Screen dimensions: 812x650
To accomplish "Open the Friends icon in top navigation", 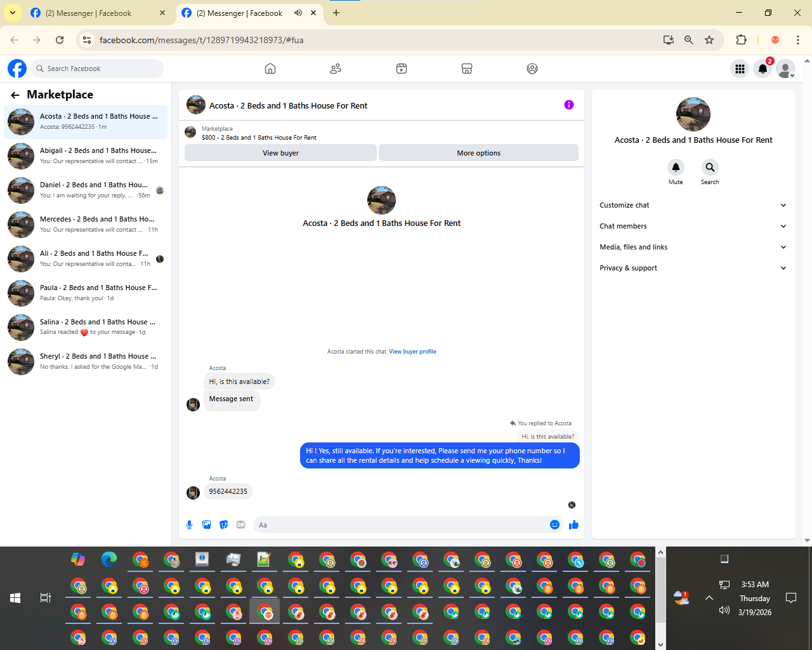I will click(x=336, y=69).
